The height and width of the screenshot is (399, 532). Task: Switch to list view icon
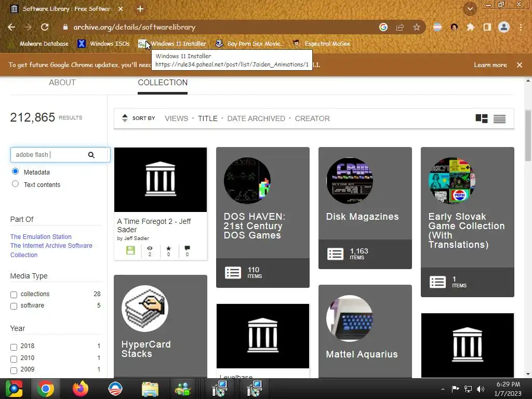point(499,118)
